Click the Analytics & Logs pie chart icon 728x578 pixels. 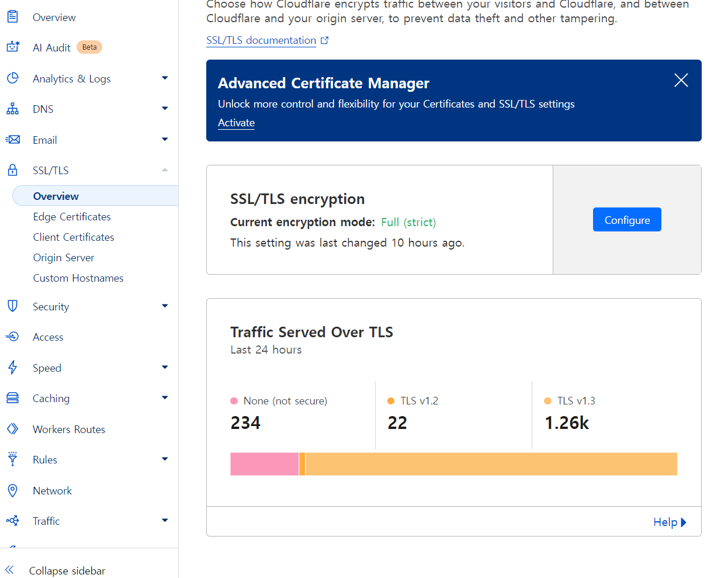click(x=12, y=78)
